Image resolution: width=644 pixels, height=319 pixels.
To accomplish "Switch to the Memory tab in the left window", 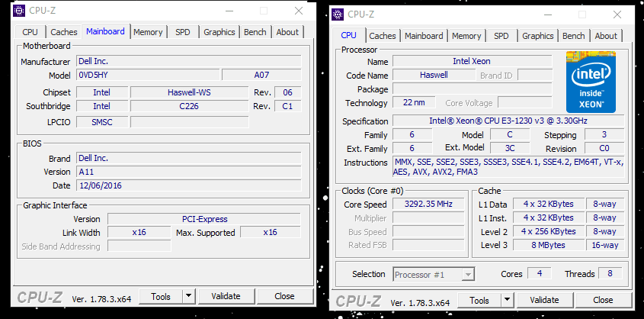I will coord(148,32).
